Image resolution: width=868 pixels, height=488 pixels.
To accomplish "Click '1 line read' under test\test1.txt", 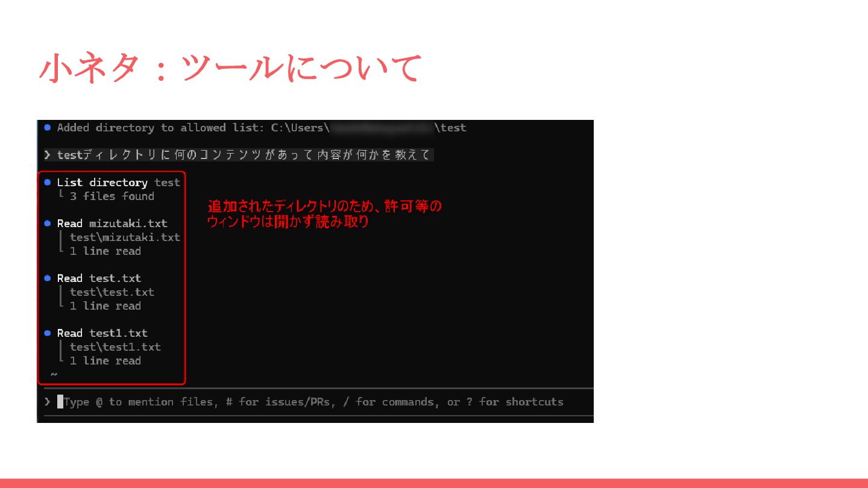I will pyautogui.click(x=105, y=361).
